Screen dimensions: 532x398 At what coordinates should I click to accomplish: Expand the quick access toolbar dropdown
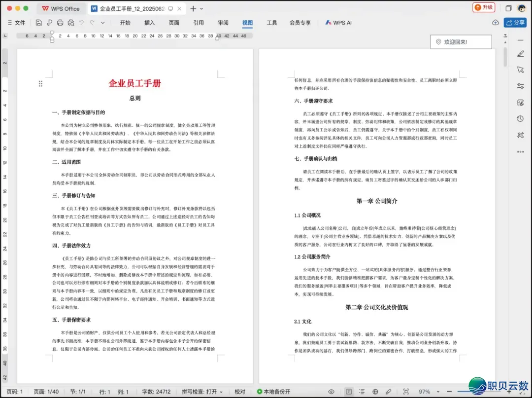click(103, 23)
